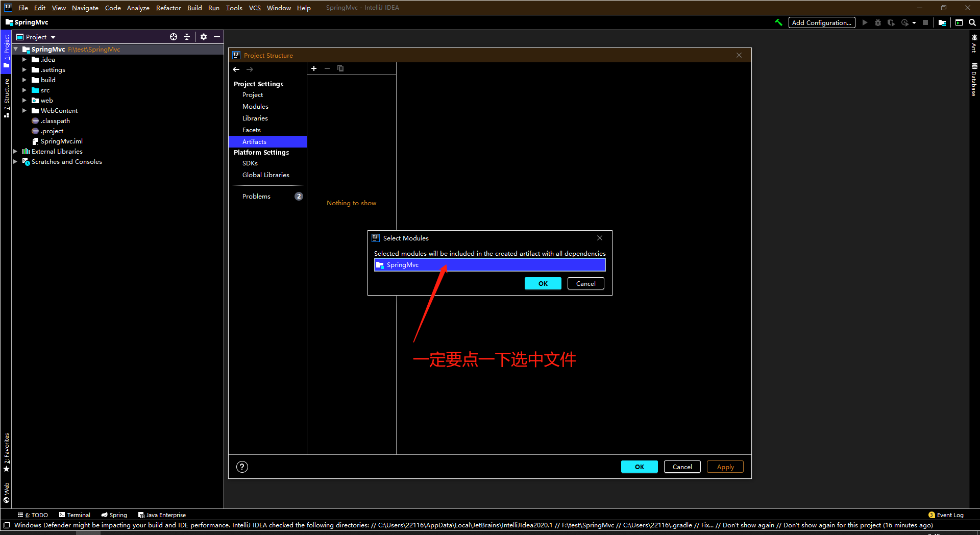The width and height of the screenshot is (980, 535).
Task: Open Search Everywhere with the magnifier icon
Action: tap(972, 22)
